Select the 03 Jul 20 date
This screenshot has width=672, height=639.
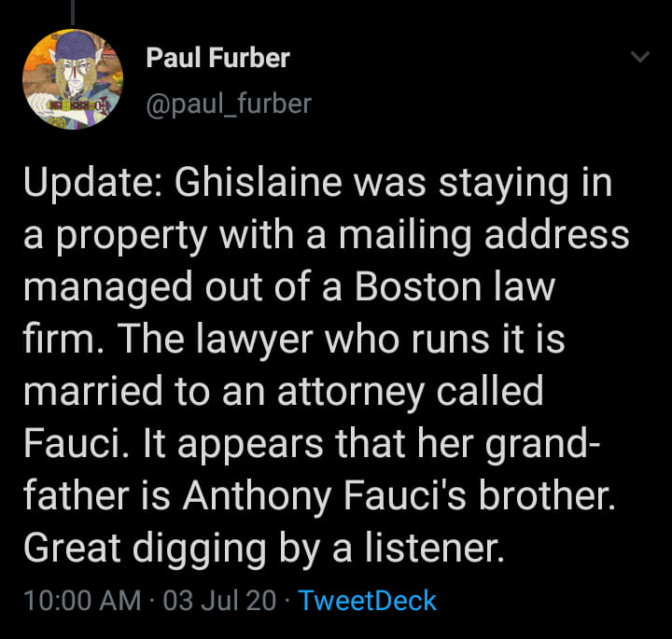point(219,600)
